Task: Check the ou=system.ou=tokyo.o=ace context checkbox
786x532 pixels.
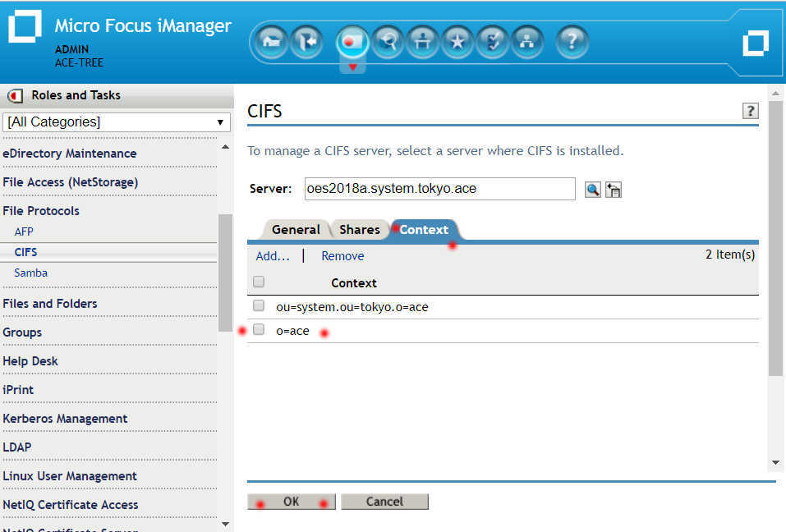Action: (x=259, y=305)
